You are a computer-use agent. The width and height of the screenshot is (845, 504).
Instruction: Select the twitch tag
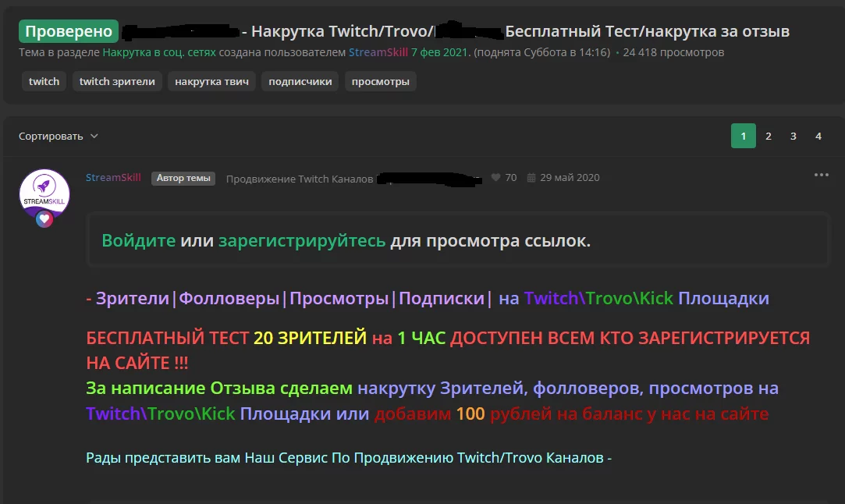(x=44, y=81)
